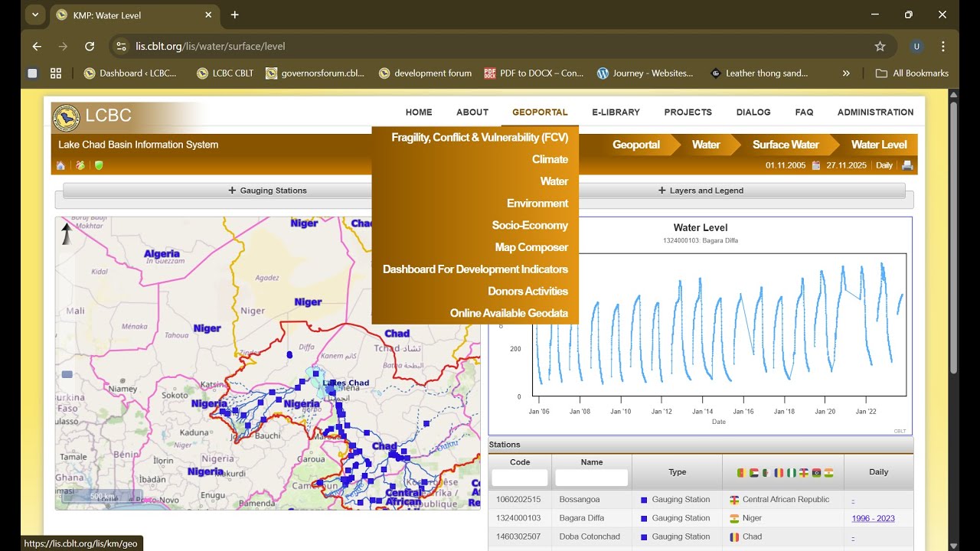The image size is (980, 551).
Task: Open Map Composer from dropdown
Action: tap(531, 247)
